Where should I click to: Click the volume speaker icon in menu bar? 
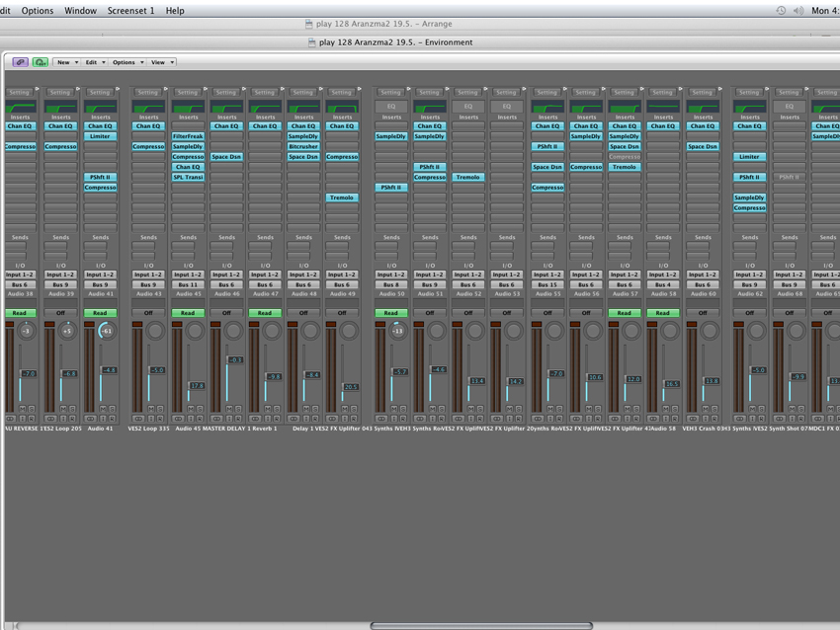point(798,10)
